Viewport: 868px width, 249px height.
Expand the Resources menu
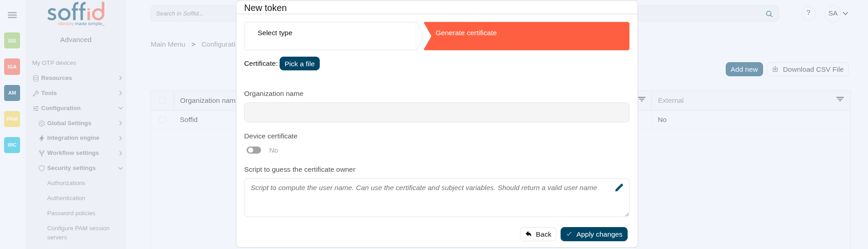pyautogui.click(x=78, y=78)
